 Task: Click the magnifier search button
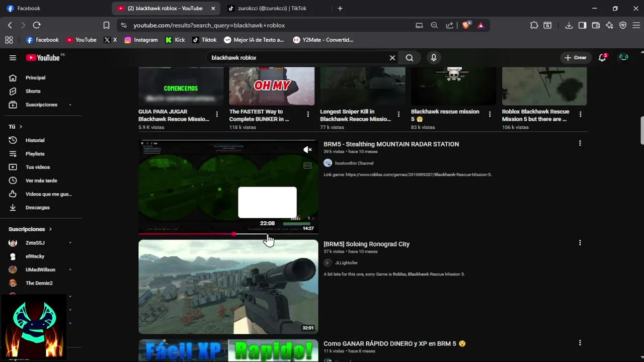(410, 58)
